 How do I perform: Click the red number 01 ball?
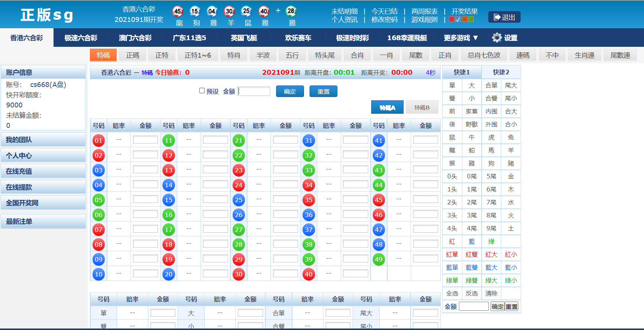click(98, 140)
